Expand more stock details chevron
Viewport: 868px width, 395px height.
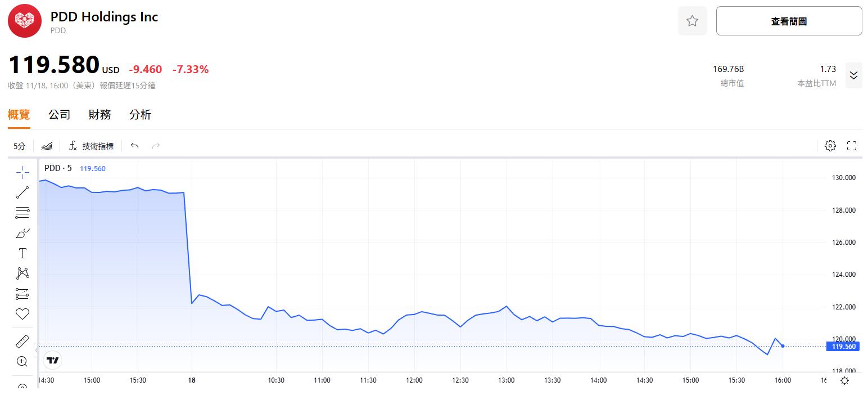click(853, 75)
